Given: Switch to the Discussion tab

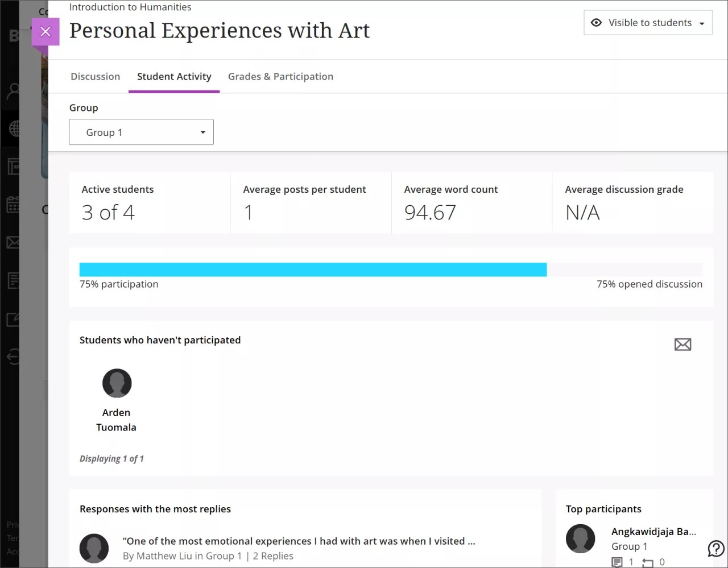Looking at the screenshot, I should pos(95,76).
